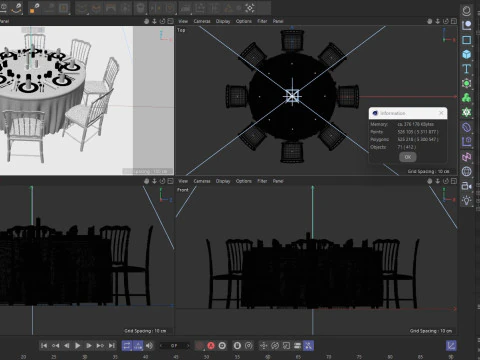Open the Panel menu in Front viewport
The height and width of the screenshot is (360, 480).
pos(278,181)
